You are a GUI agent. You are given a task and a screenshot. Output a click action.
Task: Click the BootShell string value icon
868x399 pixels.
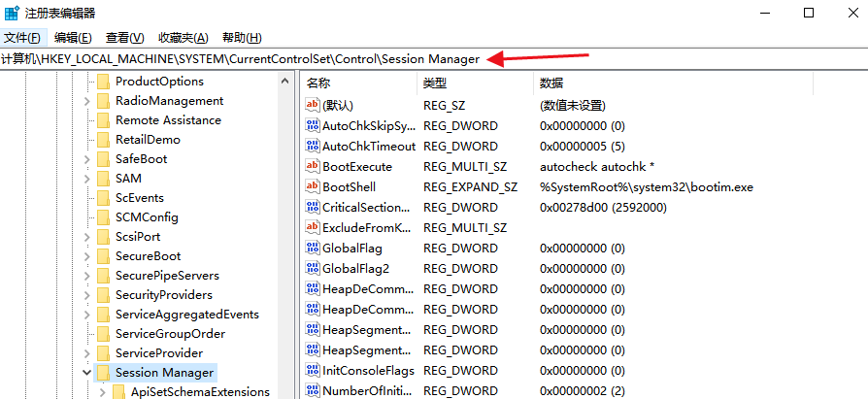313,187
